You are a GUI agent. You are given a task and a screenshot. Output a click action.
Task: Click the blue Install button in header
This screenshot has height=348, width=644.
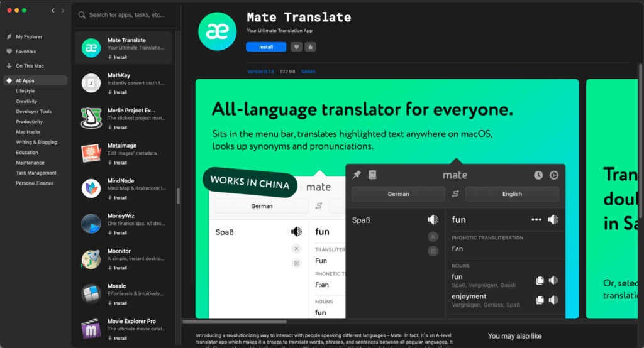[x=266, y=47]
